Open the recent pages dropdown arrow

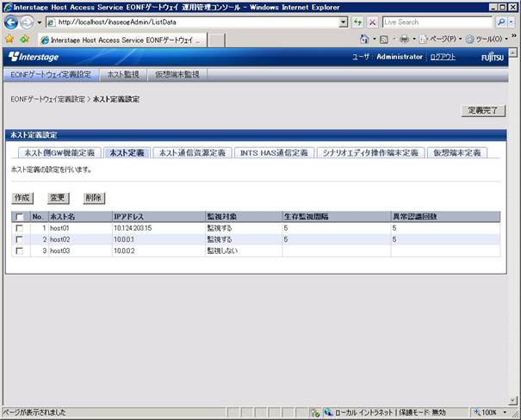point(40,22)
